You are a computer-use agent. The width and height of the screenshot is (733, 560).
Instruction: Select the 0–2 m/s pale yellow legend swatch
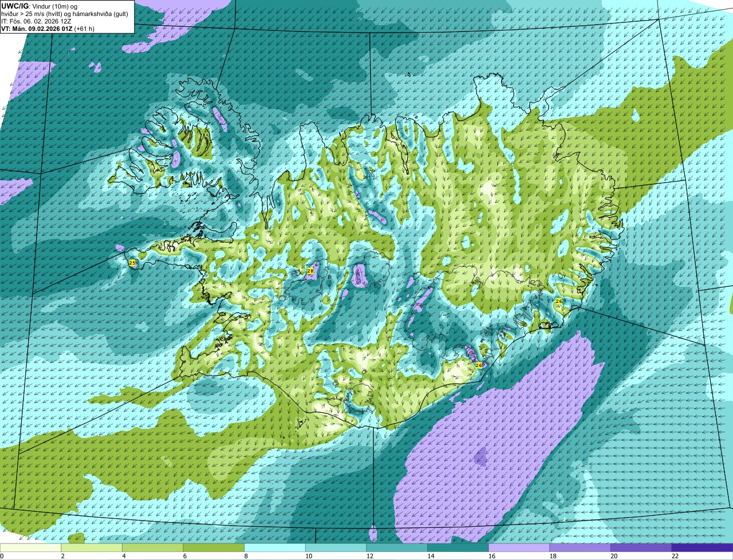pyautogui.click(x=30, y=547)
